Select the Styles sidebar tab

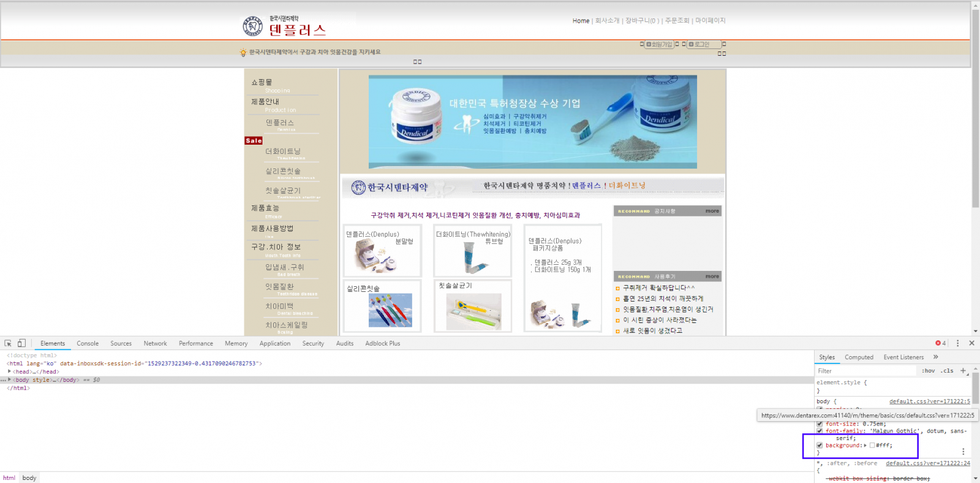(x=827, y=357)
